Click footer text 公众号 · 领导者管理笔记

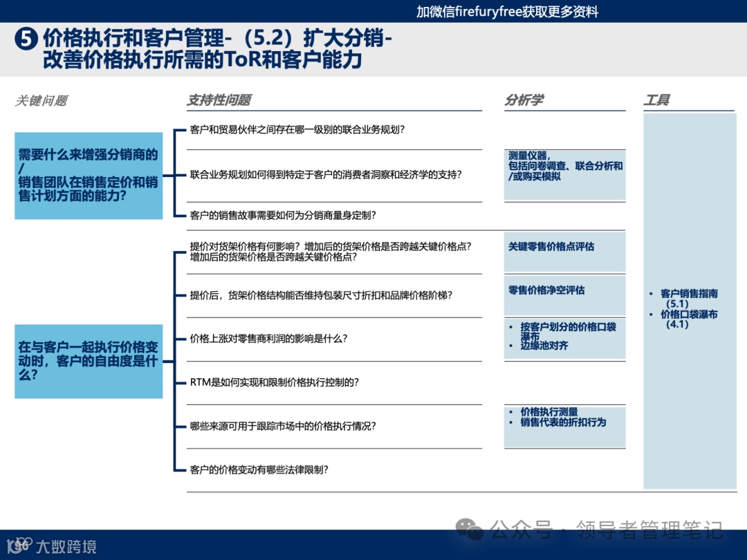coord(606,530)
